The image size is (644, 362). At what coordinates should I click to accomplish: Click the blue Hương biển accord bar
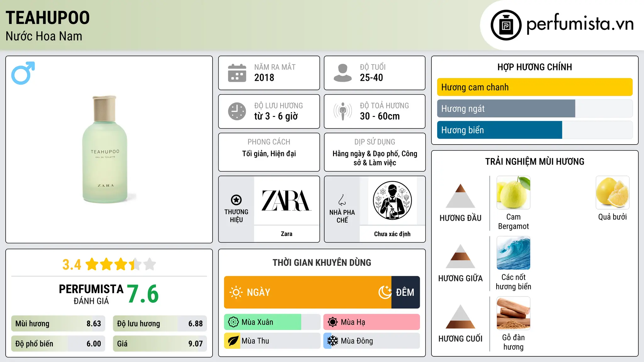pyautogui.click(x=499, y=130)
